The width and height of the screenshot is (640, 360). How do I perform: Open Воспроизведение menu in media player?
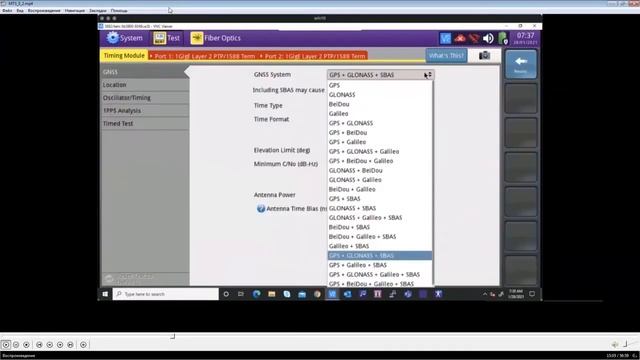[44, 11]
